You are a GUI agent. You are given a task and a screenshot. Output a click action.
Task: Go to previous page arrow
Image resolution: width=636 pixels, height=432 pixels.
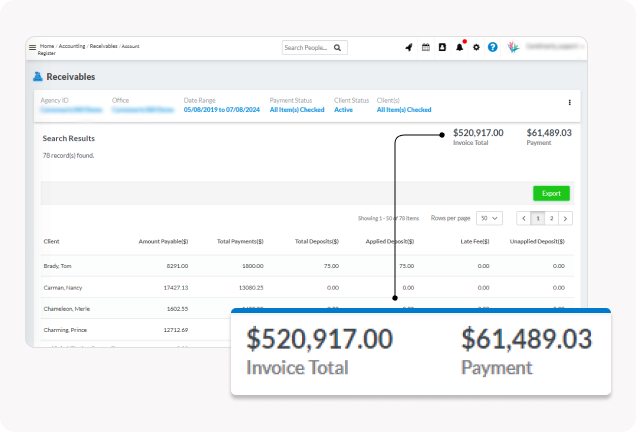click(x=524, y=218)
